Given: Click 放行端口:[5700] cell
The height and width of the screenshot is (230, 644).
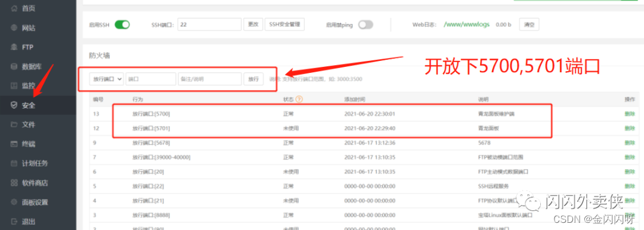Looking at the screenshot, I should (151, 114).
